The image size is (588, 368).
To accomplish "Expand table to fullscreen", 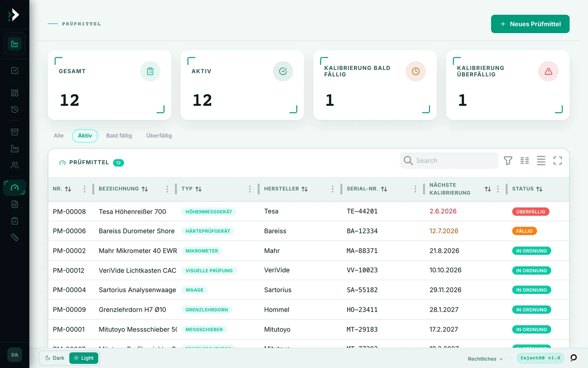I will (x=557, y=161).
